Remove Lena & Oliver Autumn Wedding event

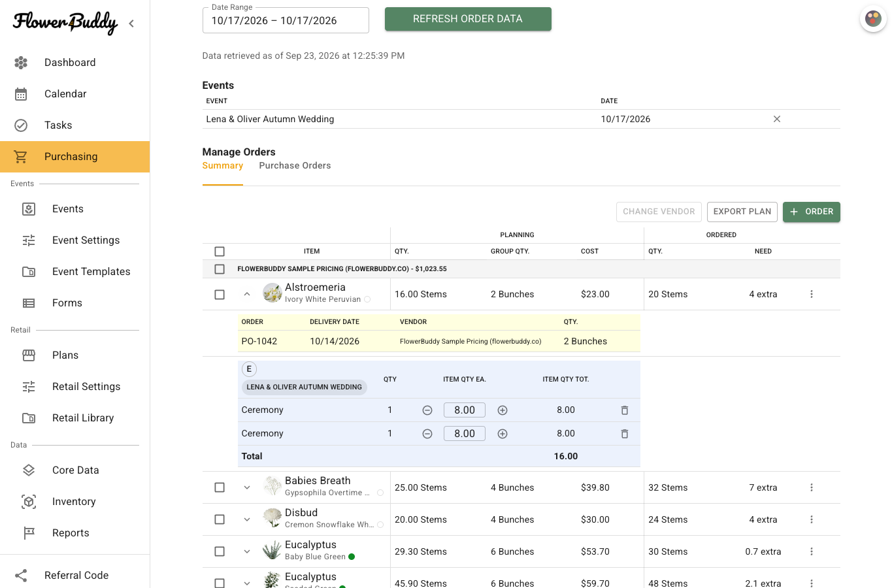pos(777,119)
